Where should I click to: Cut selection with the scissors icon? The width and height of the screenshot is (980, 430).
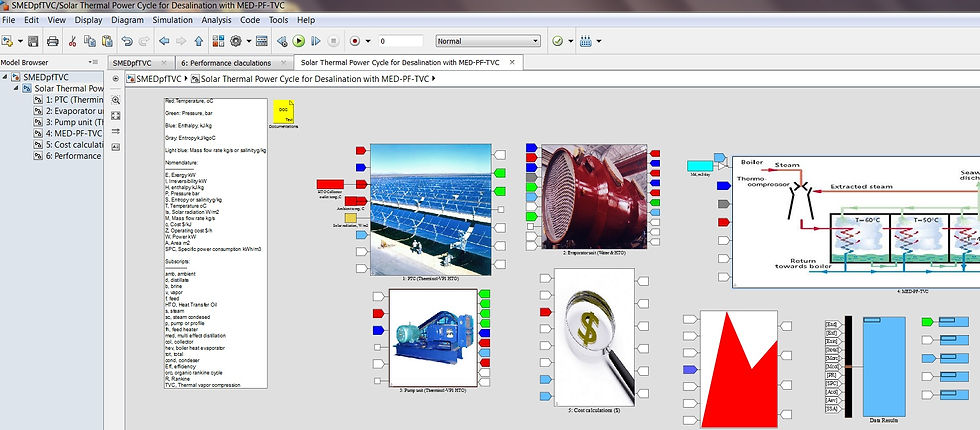(72, 41)
